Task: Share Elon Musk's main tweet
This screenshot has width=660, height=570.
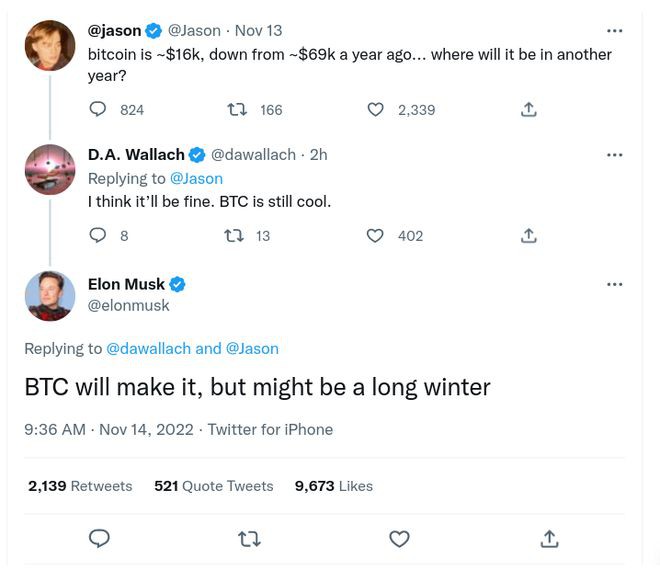Action: point(549,539)
